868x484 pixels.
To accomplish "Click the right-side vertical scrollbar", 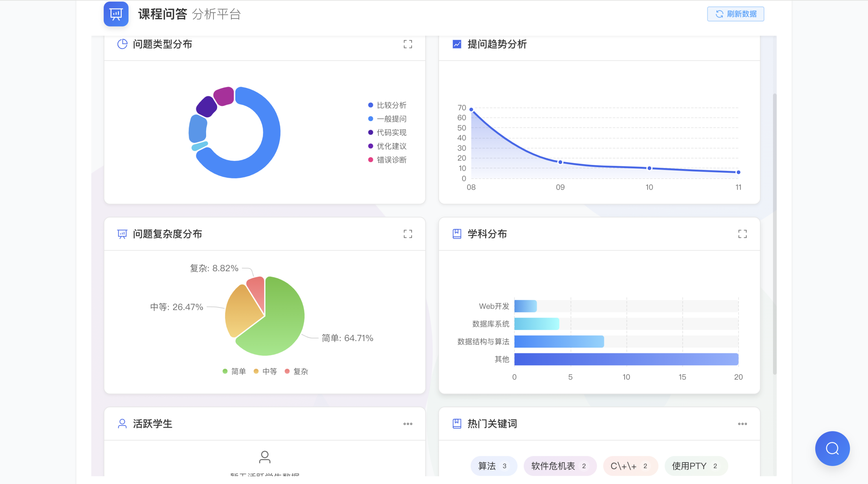I will point(774,234).
